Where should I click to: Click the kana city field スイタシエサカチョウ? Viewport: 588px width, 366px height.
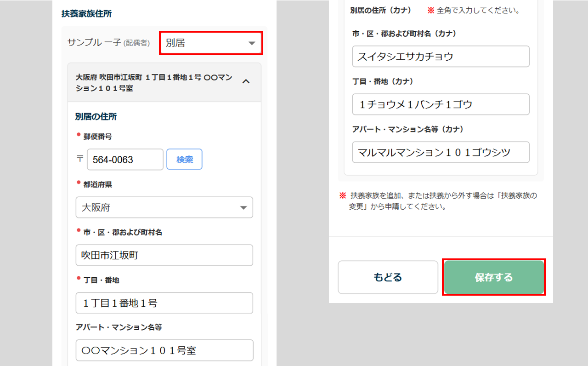tap(441, 57)
